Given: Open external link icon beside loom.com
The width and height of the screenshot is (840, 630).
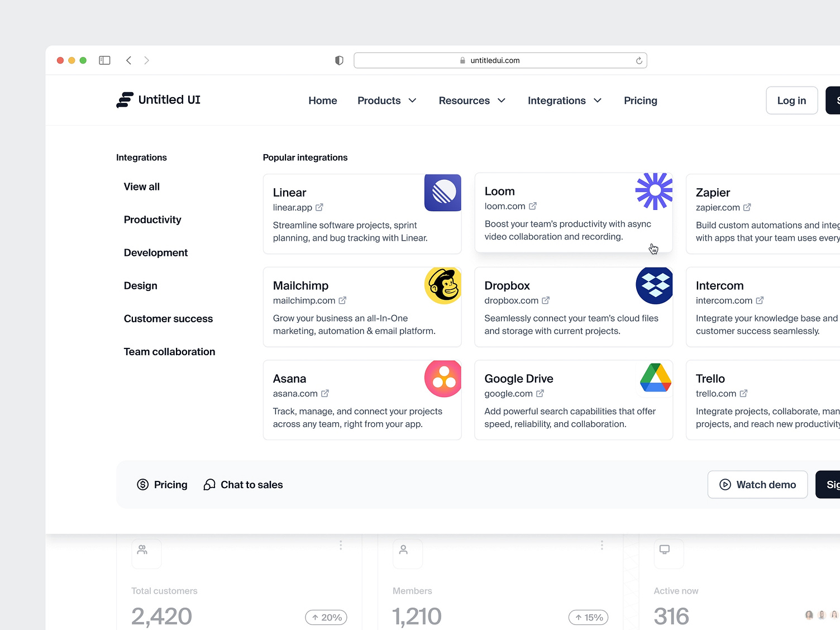Looking at the screenshot, I should pos(533,206).
